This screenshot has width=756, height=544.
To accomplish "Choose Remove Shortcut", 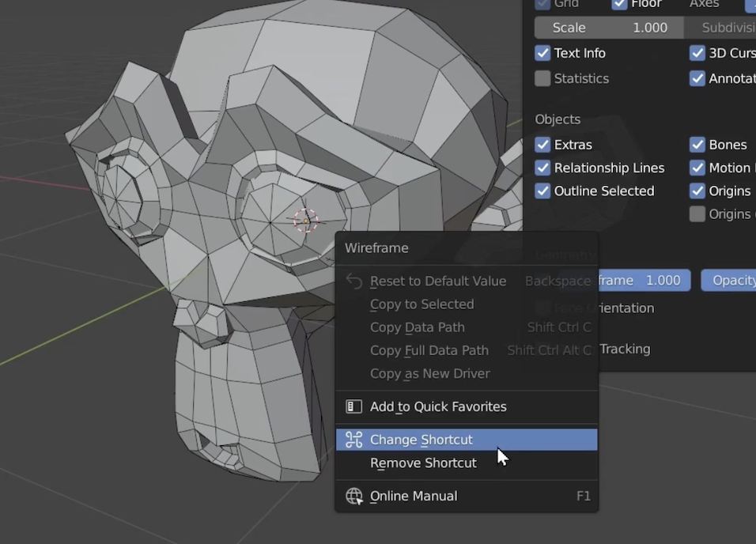I will [x=467, y=463].
